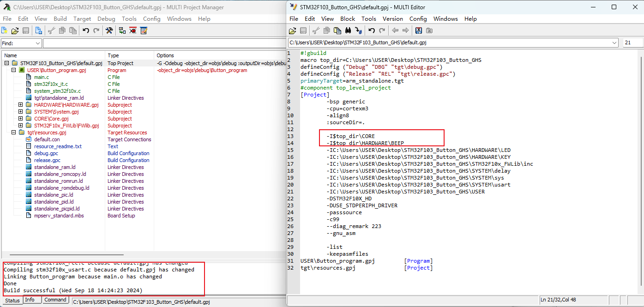Click the binoculars Find icon in MULTI Editor
This screenshot has width=644, height=307.
(348, 30)
